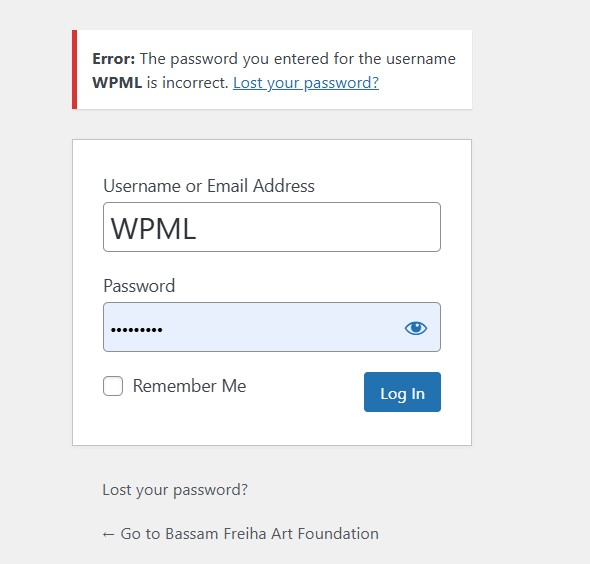Focus the Password input field
590x564 pixels.
tap(272, 327)
